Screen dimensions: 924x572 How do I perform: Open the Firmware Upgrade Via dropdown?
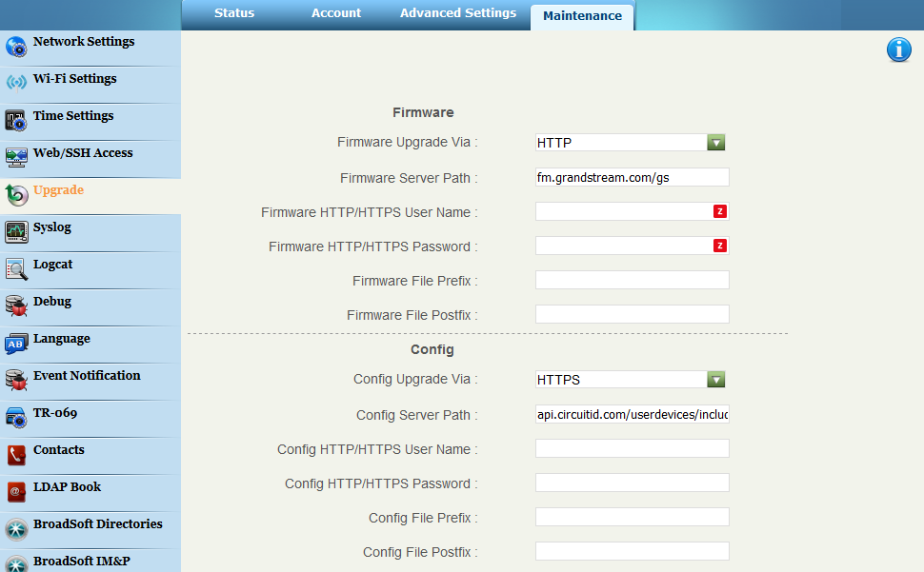pos(630,143)
